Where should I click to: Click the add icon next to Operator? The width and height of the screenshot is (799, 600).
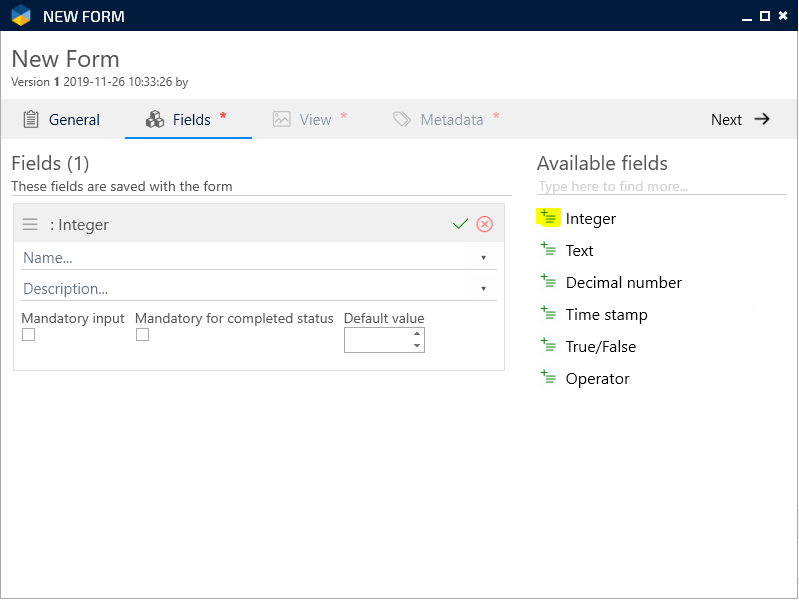pos(548,378)
